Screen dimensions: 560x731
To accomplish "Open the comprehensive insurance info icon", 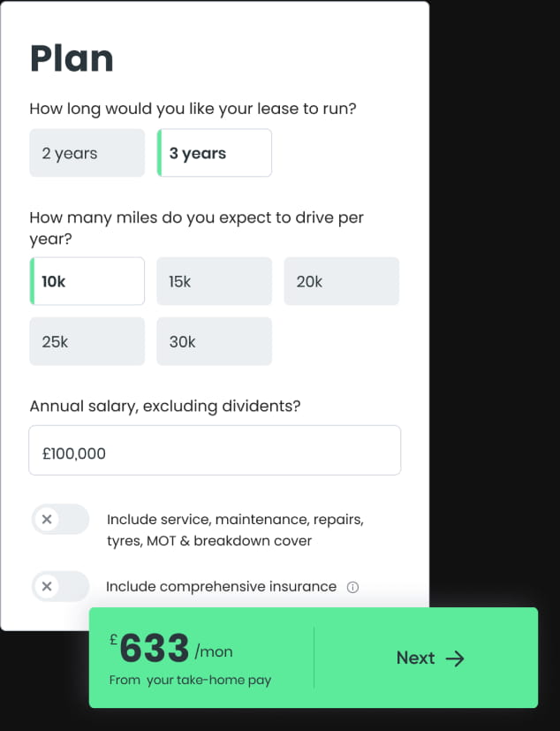I will [x=353, y=587].
